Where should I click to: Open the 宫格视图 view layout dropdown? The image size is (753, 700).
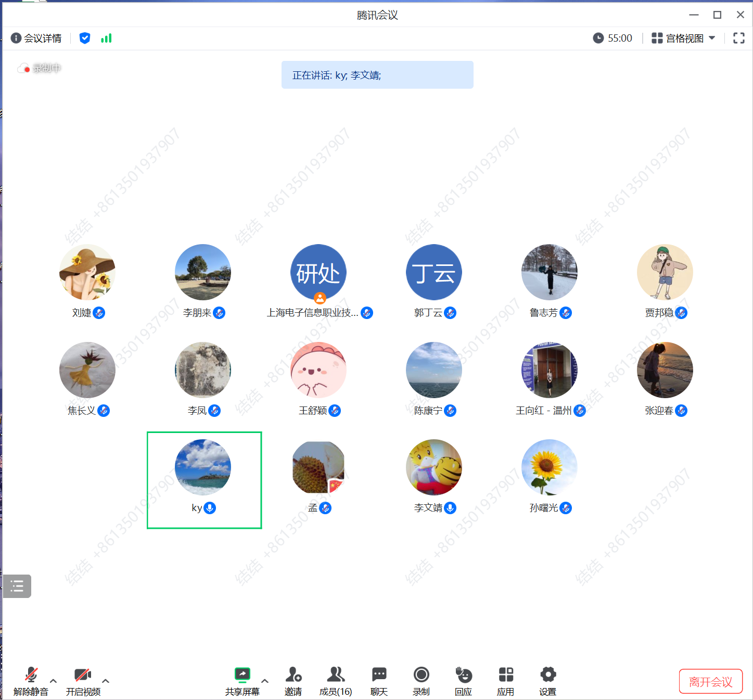tap(683, 38)
